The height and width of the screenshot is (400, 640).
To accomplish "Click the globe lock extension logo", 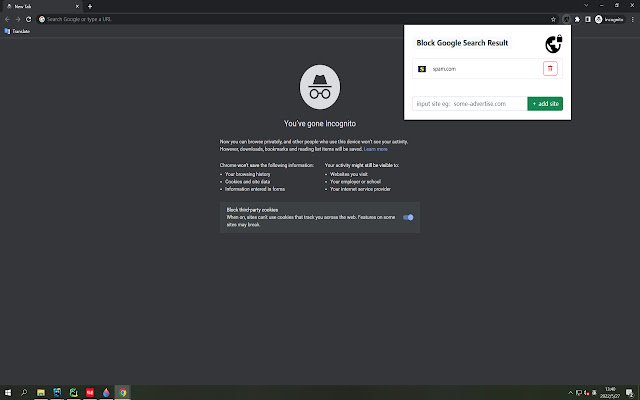I will click(554, 44).
